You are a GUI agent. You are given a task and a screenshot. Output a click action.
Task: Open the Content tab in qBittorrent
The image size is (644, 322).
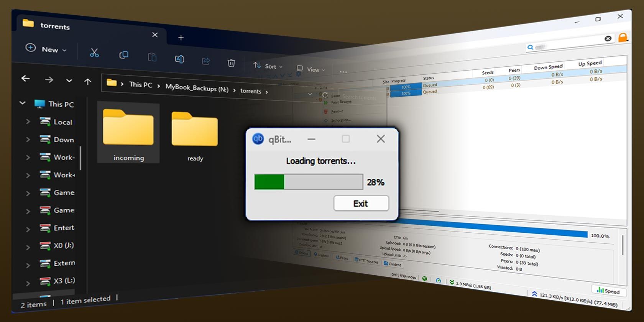click(x=393, y=264)
